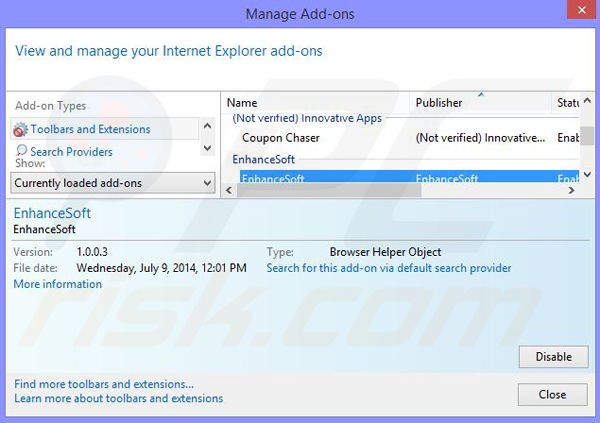The image size is (600, 423).
Task: Close the Manage Add-ons window with X
Action: 582,10
